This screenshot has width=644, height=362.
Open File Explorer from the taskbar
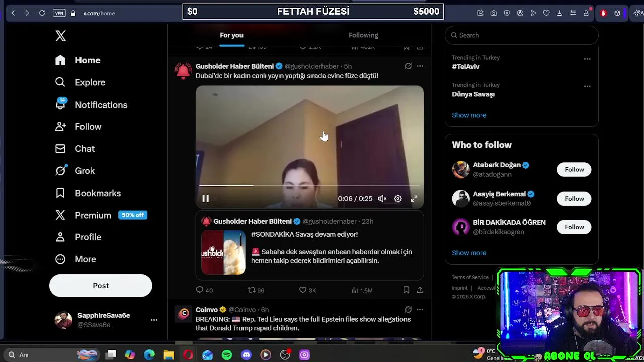click(169, 355)
